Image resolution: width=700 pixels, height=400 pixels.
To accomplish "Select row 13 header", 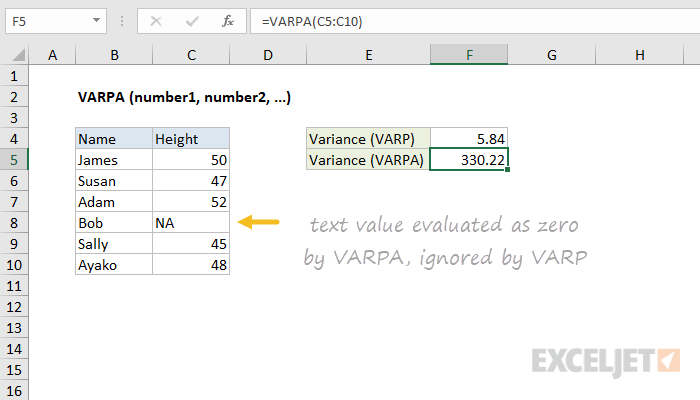I will pos(14,328).
